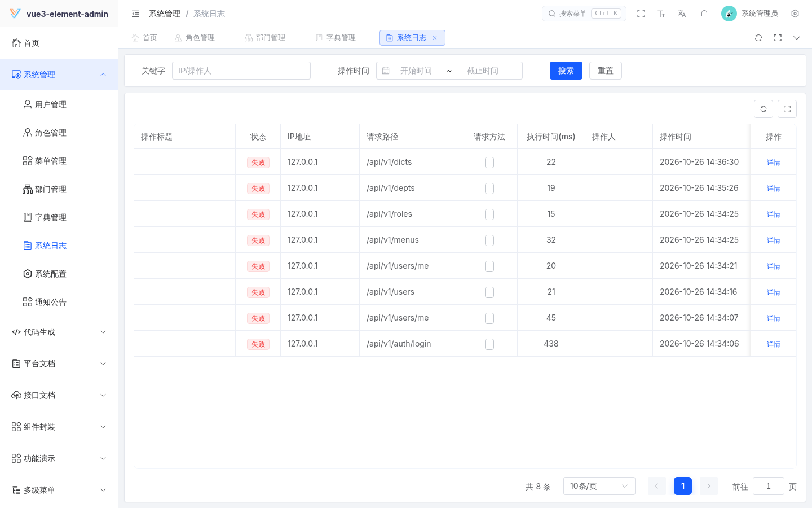The image size is (812, 508).
Task: Maximize the tab content area icon
Action: click(x=778, y=38)
